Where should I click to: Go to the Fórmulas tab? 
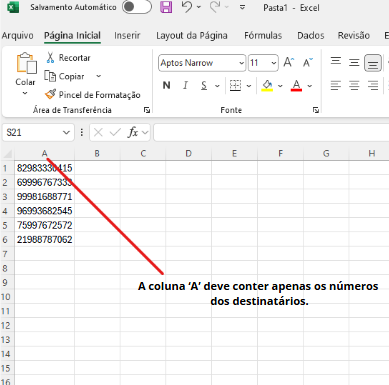[263, 35]
